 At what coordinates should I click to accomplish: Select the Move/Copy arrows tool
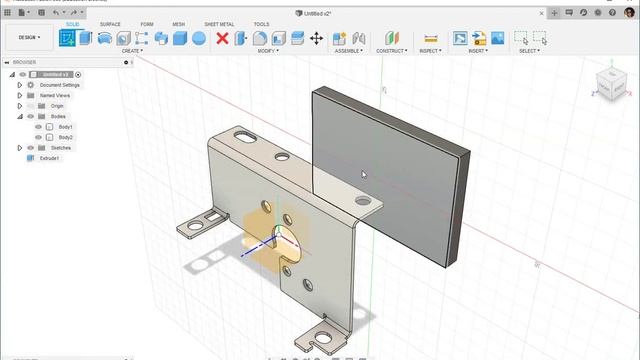316,38
